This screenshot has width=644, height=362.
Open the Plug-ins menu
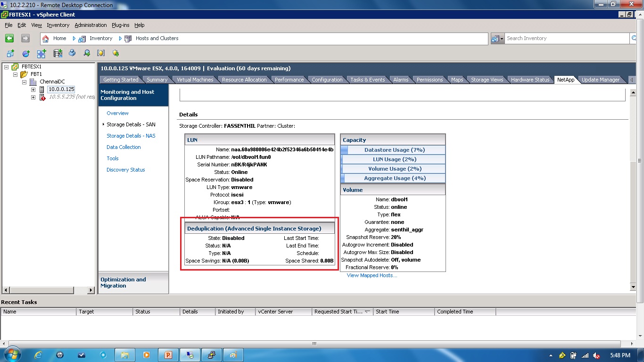coord(120,25)
